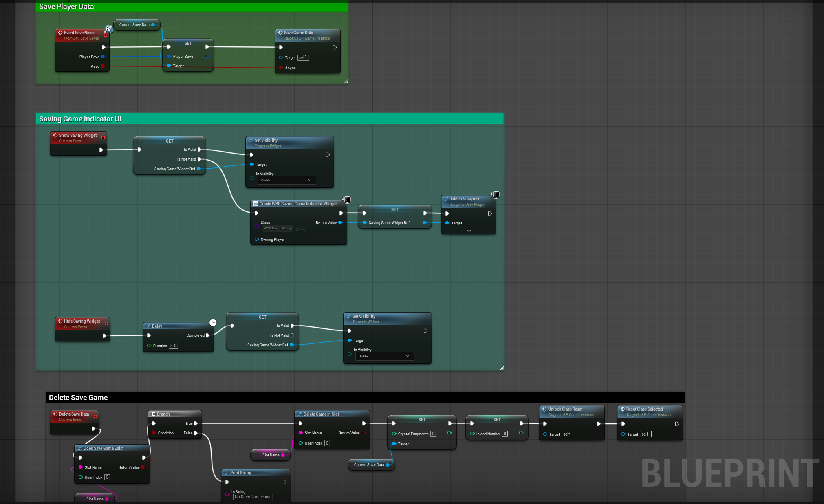The height and width of the screenshot is (504, 824).
Task: Click Return Value pin on Create WBP widget node
Action: tap(340, 223)
